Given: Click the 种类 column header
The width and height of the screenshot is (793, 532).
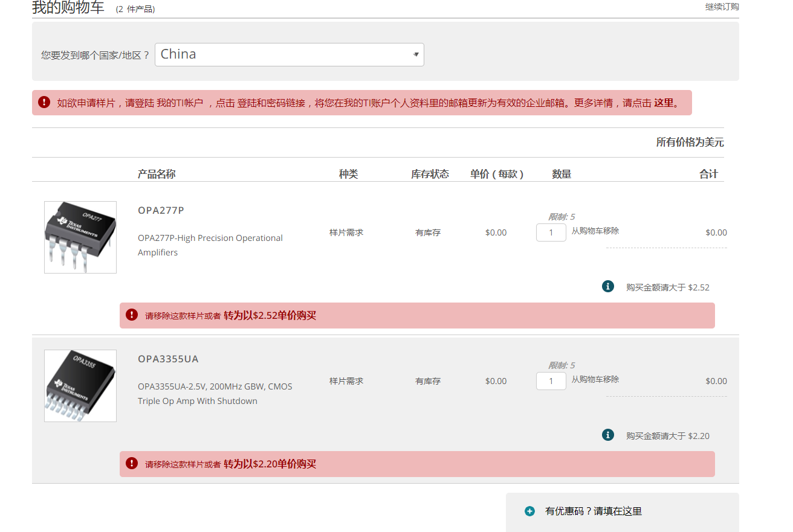Looking at the screenshot, I should (x=348, y=174).
